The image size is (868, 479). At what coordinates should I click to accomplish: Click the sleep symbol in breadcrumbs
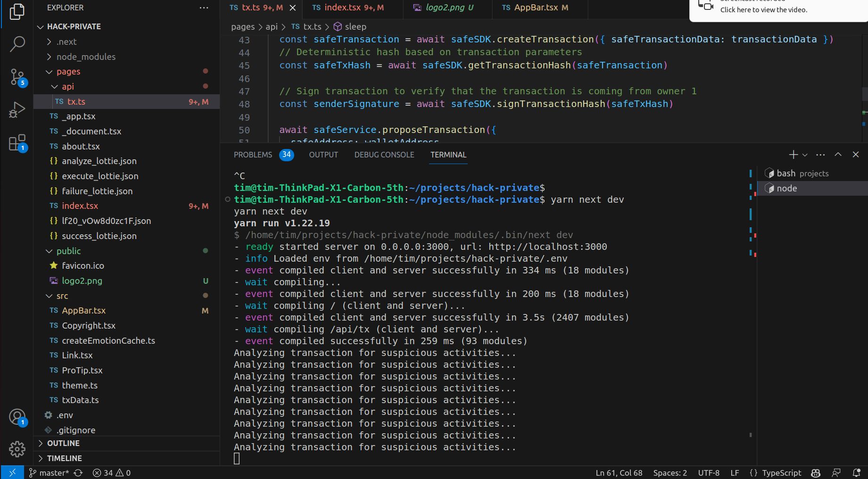tap(350, 27)
